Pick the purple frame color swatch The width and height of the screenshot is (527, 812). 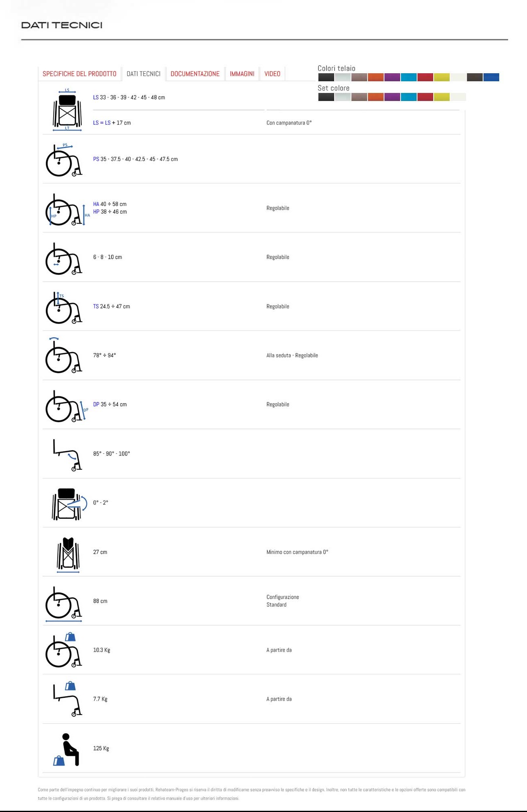click(x=392, y=77)
